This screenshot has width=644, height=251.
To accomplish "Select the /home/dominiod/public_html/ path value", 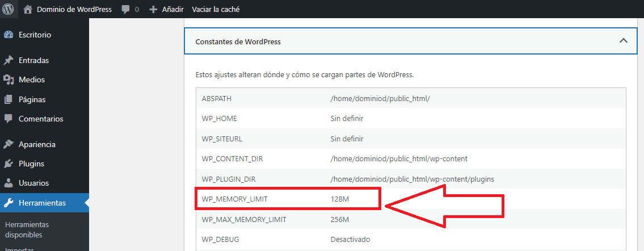I will tap(380, 99).
